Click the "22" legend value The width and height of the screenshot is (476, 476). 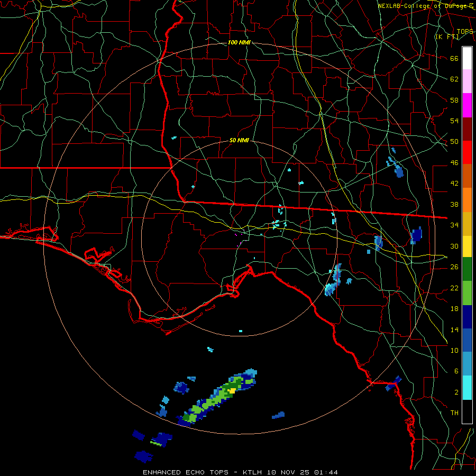[x=454, y=288]
